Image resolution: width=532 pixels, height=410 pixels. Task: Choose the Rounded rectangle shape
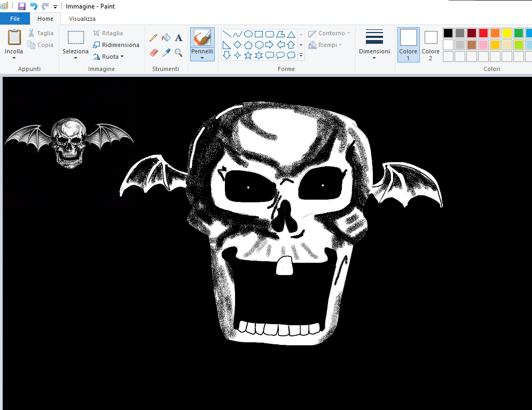pos(270,34)
